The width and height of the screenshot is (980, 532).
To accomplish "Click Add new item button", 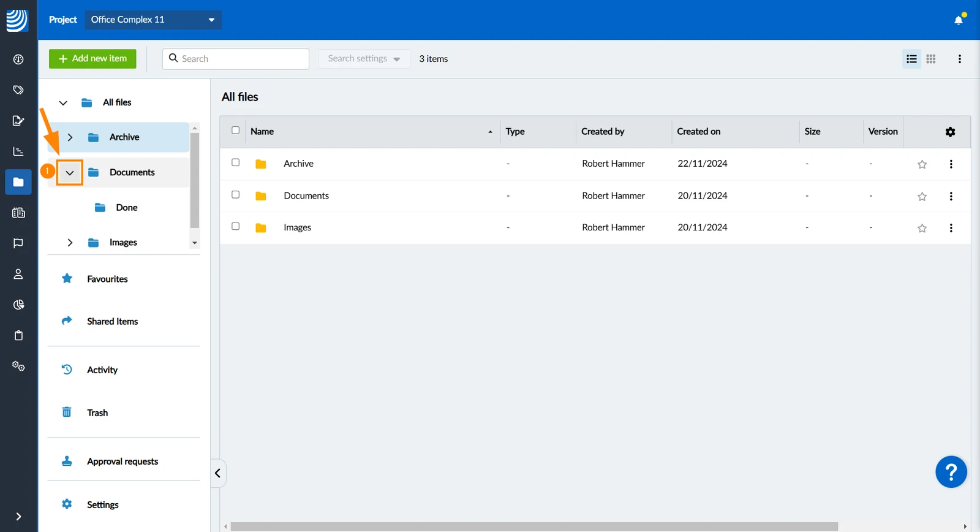I will 92,59.
